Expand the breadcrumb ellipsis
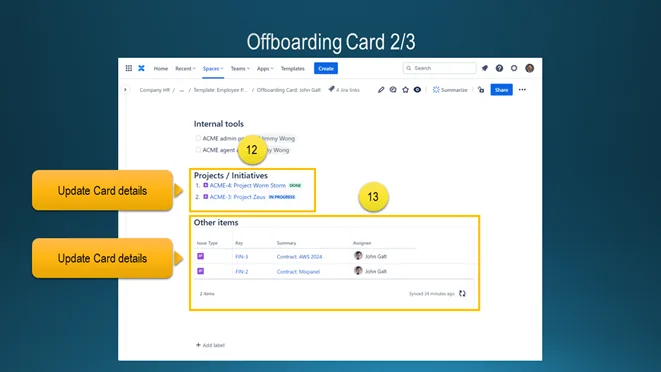661x372 pixels. coord(182,90)
